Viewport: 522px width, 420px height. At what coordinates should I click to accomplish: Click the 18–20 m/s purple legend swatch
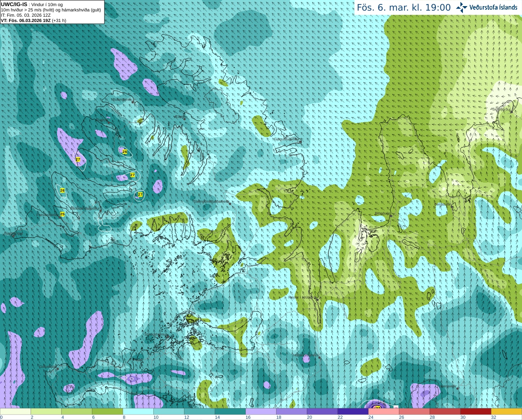292,411
